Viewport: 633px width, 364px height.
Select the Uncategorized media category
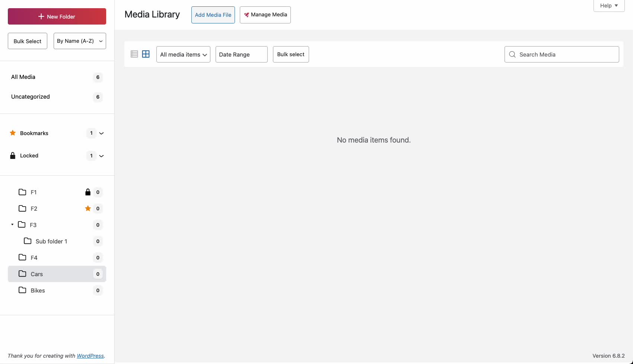[x=30, y=96]
